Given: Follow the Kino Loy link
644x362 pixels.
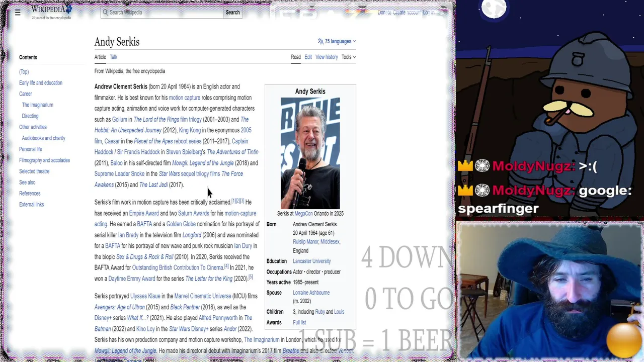Looking at the screenshot, I should pos(145,329).
